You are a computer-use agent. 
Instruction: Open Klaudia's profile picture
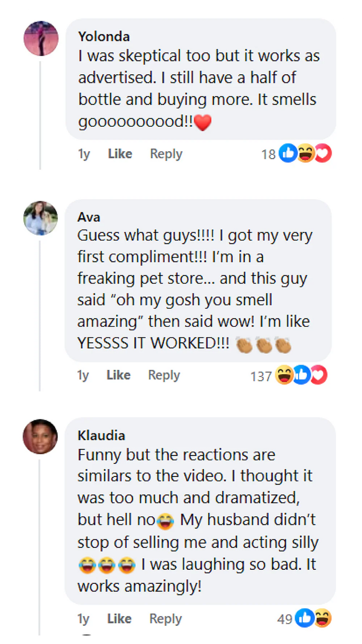tap(41, 437)
